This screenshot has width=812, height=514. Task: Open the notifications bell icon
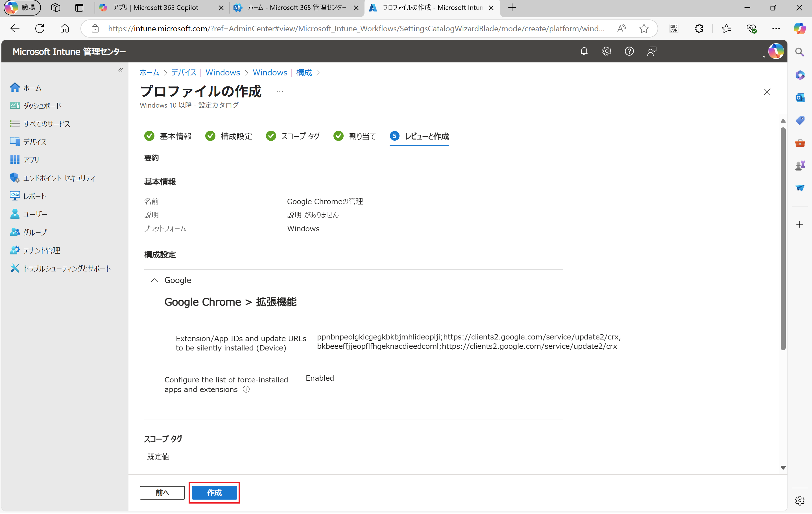584,51
